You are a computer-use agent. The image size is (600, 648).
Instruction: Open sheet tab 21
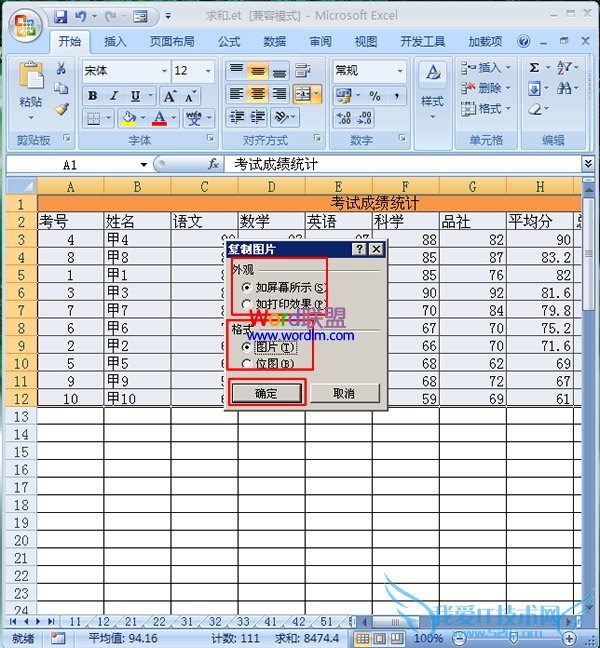tap(131, 622)
